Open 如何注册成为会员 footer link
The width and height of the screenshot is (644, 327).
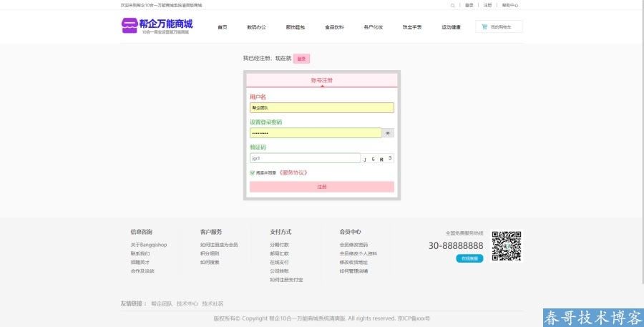pos(219,245)
